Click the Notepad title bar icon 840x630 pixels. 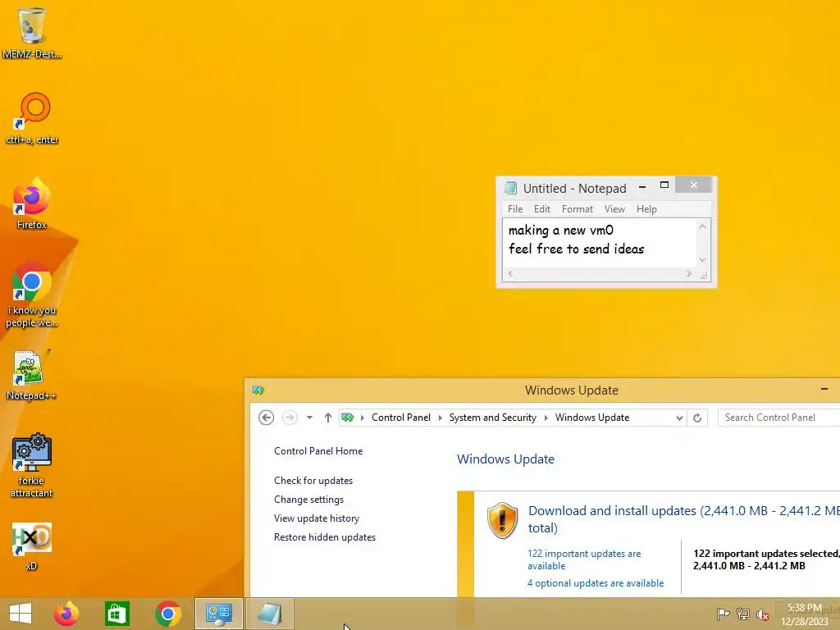pos(510,188)
